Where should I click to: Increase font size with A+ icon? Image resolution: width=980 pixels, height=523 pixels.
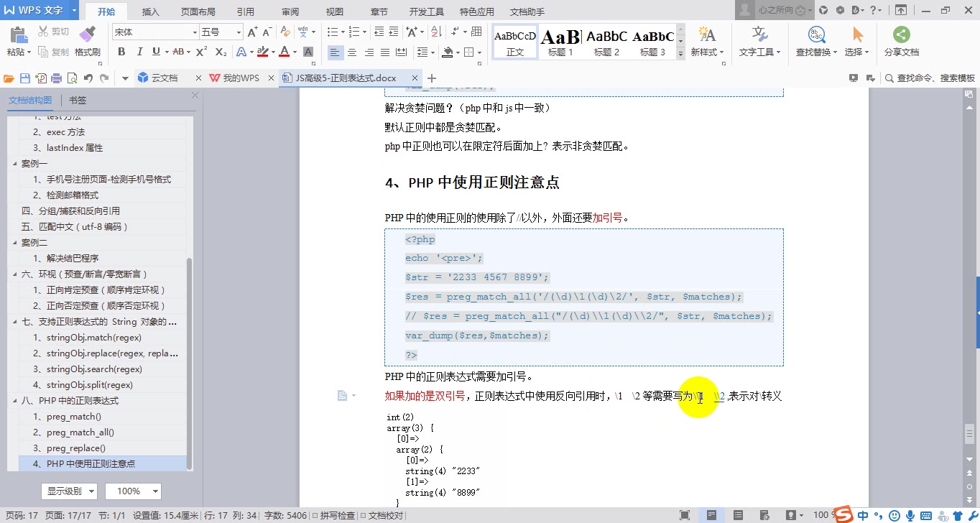click(252, 32)
